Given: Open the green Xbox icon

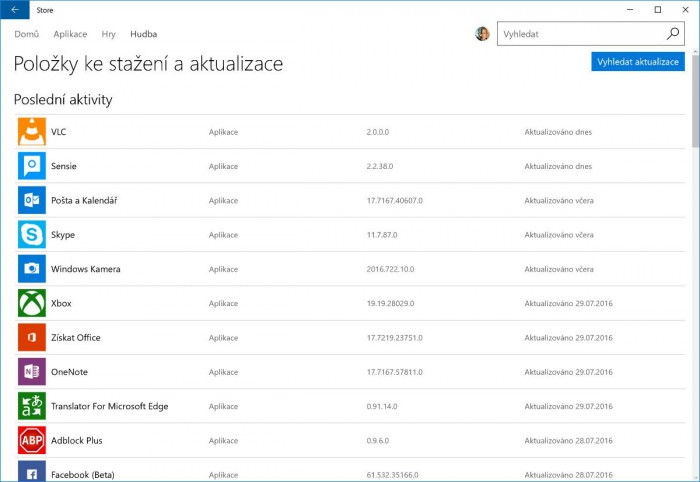Looking at the screenshot, I should pos(32,303).
